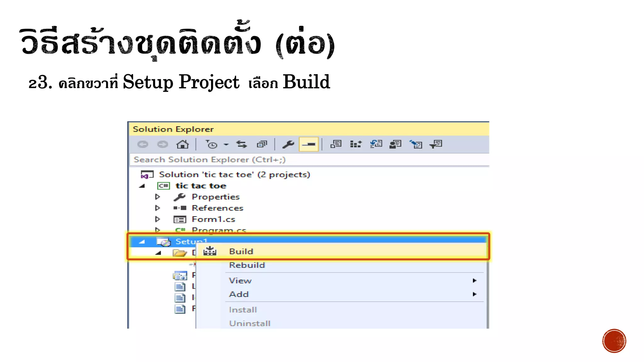Click the View submenu arrow
This screenshot has height=362, width=644.
pos(475,281)
